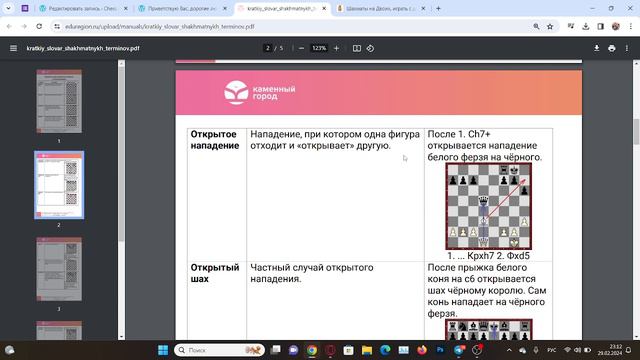640x360 pixels.
Task: Close the 'Приветствую Вас' tab
Action: (x=224, y=8)
